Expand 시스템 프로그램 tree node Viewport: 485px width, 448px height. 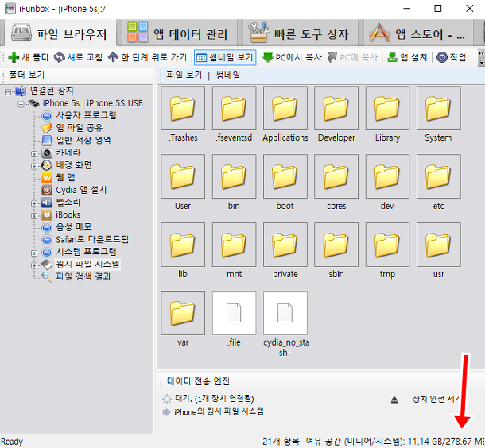point(34,253)
